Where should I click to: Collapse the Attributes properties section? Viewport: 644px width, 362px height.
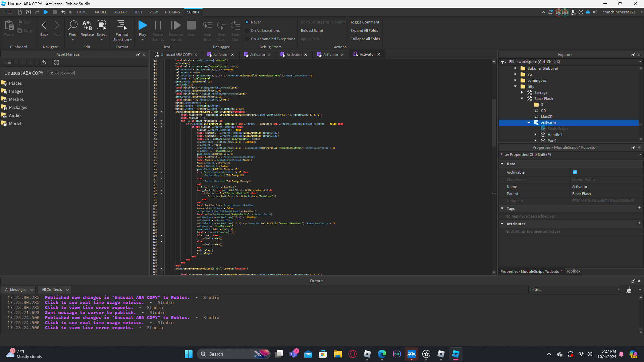pyautogui.click(x=502, y=224)
